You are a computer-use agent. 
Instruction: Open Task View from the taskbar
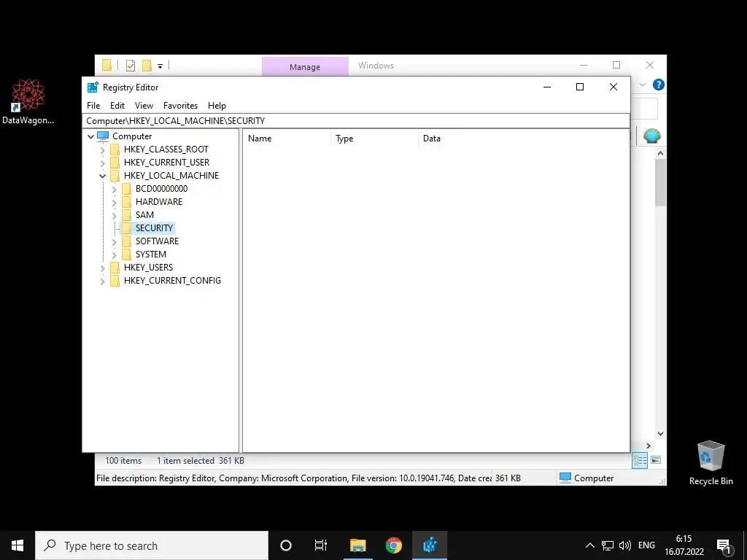pos(321,545)
